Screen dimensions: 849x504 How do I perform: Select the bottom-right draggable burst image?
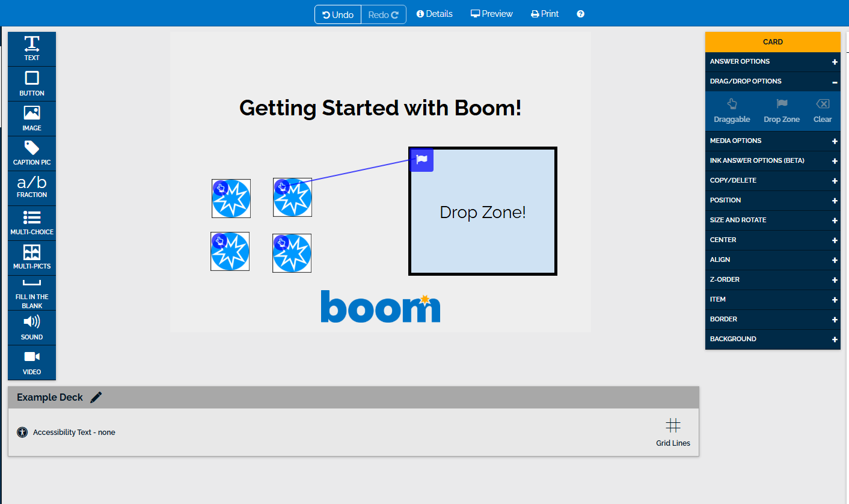point(292,254)
